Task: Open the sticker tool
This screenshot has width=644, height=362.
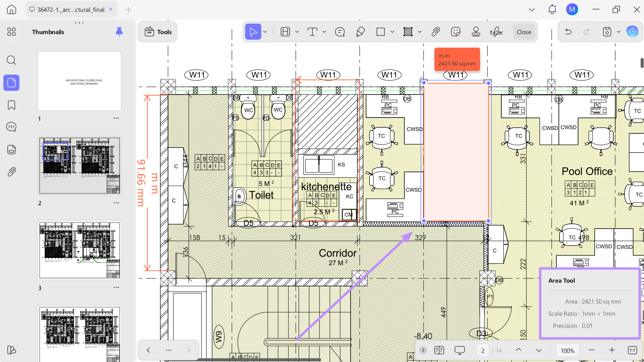Action: [456, 32]
